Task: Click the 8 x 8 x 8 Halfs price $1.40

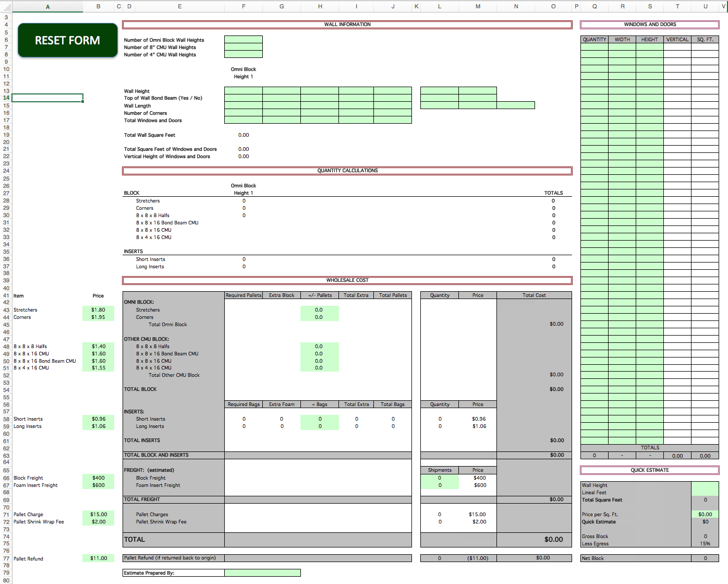Action: point(99,347)
